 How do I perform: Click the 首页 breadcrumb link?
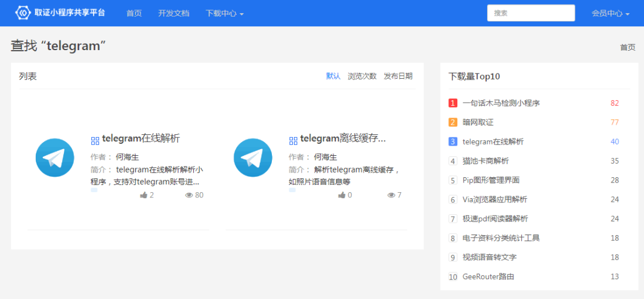point(627,47)
